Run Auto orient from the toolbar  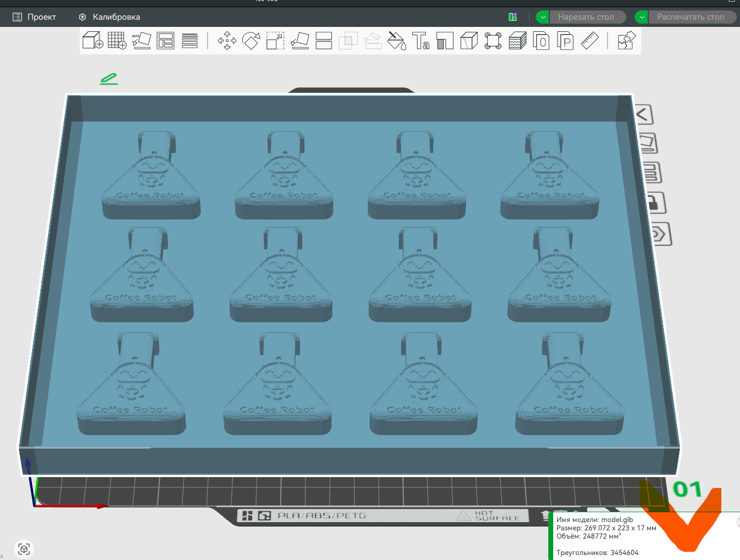coord(141,41)
